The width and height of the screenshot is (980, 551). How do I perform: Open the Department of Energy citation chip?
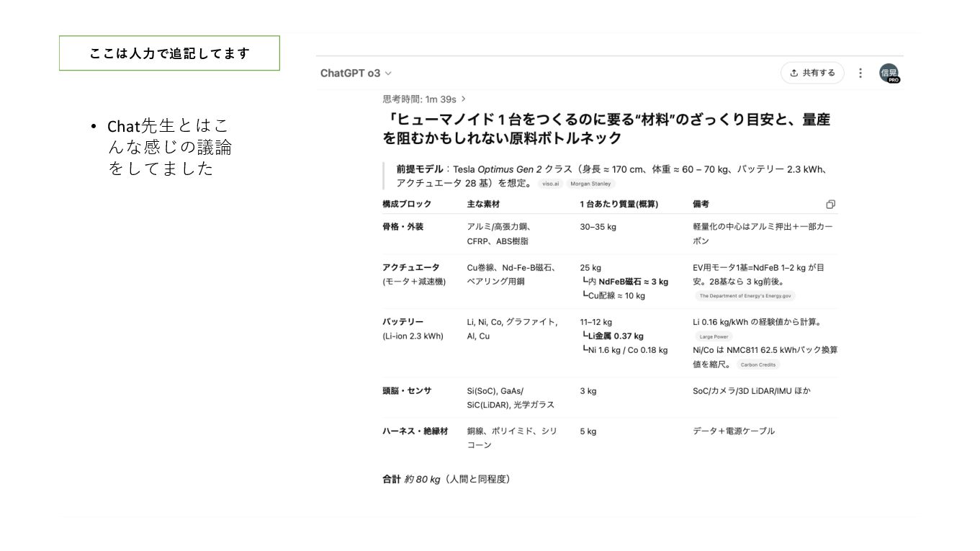[745, 295]
